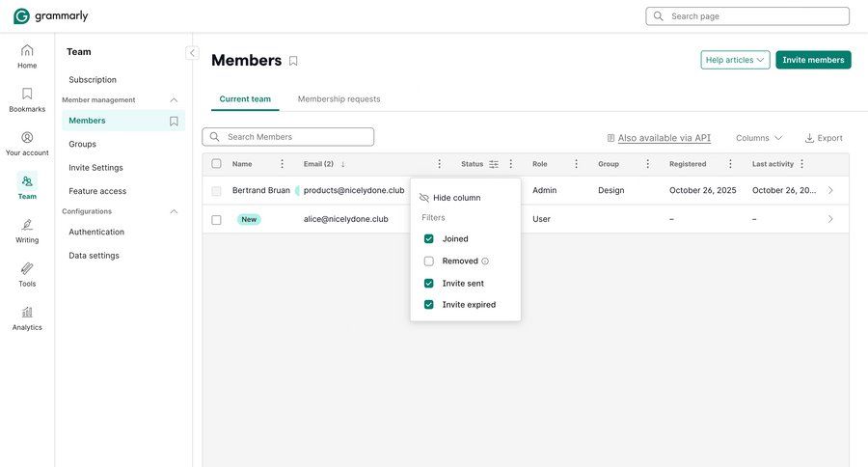Open Groups in Team sidebar
This screenshot has height=467, width=868.
click(83, 144)
